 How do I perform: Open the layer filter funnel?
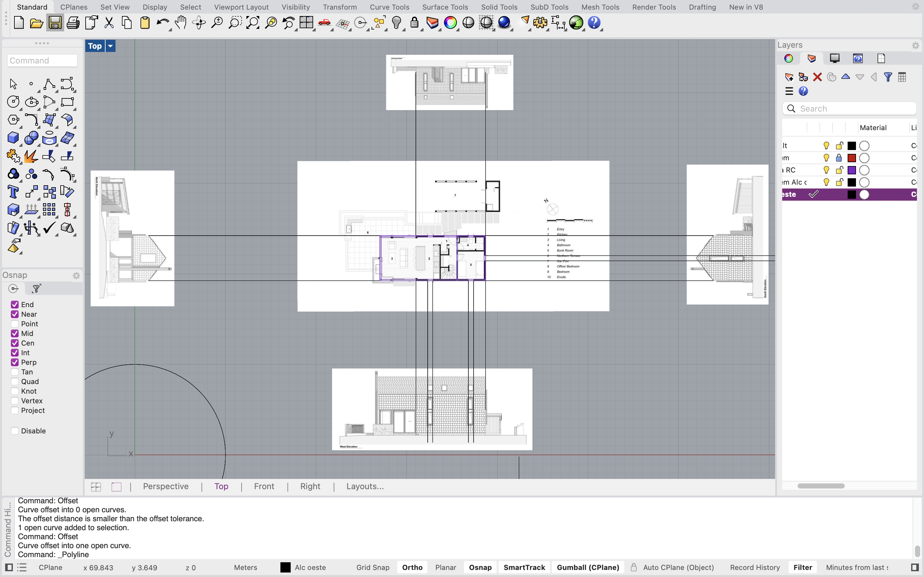coord(888,77)
